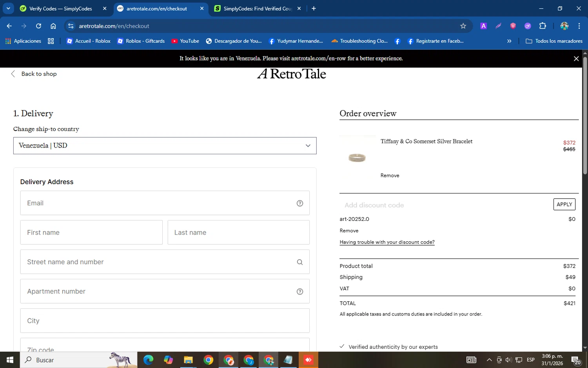Image resolution: width=588 pixels, height=368 pixels.
Task: Open Todos los marcadores folder
Action: [554, 41]
